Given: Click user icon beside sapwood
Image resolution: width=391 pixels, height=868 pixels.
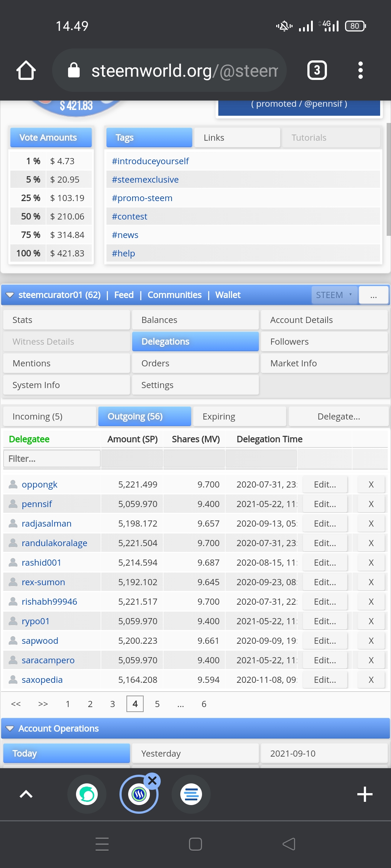Looking at the screenshot, I should pyautogui.click(x=13, y=641).
